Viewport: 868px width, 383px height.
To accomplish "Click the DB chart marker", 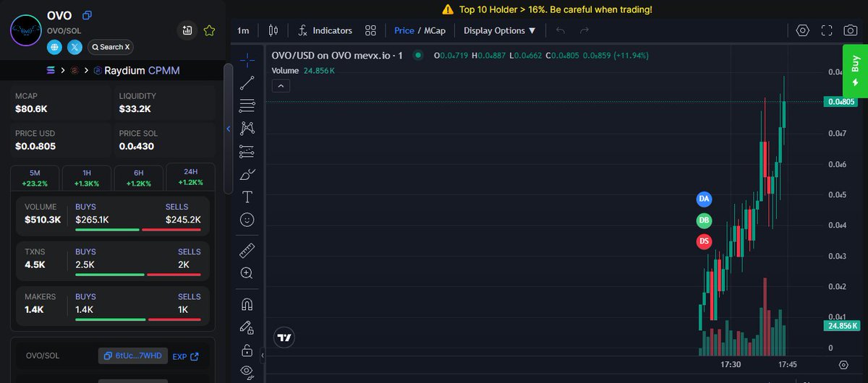I will (x=704, y=220).
